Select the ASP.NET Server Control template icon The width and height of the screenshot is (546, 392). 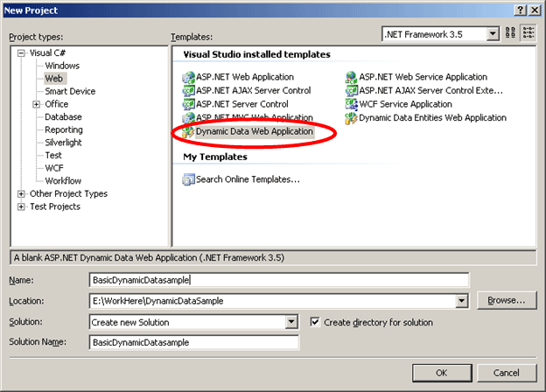point(189,104)
